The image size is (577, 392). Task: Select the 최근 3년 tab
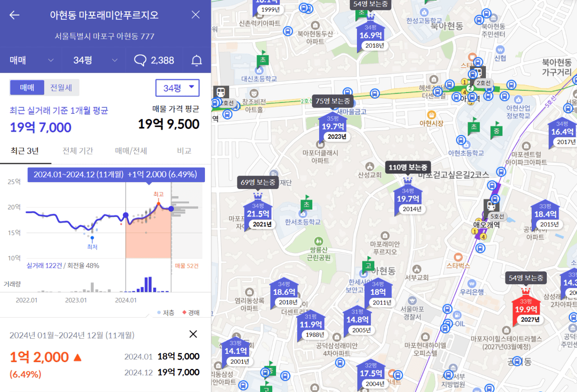click(x=25, y=151)
